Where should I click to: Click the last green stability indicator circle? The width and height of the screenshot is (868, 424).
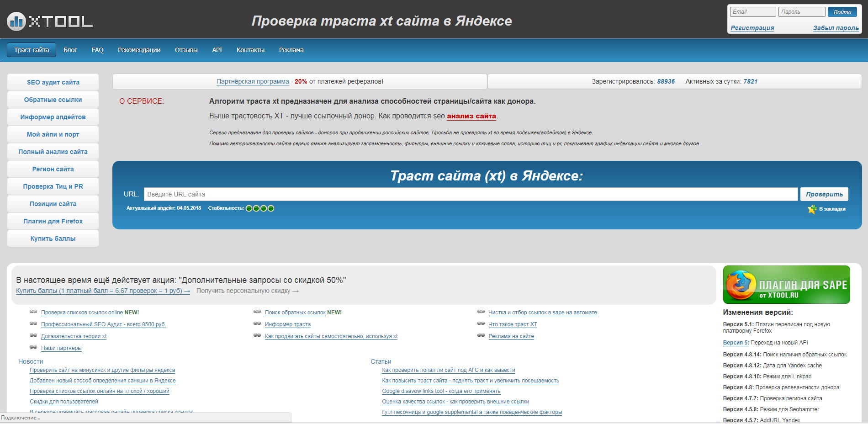pos(271,208)
